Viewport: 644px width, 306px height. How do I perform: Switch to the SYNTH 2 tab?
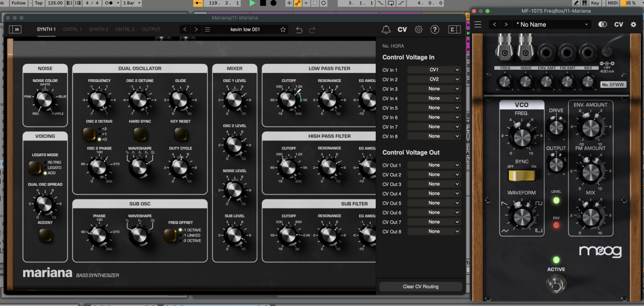[x=99, y=29]
